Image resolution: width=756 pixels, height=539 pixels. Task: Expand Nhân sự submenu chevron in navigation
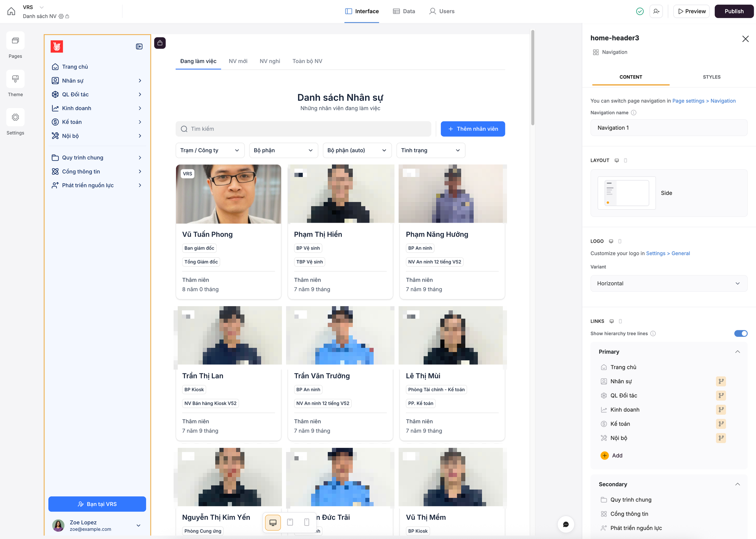140,81
